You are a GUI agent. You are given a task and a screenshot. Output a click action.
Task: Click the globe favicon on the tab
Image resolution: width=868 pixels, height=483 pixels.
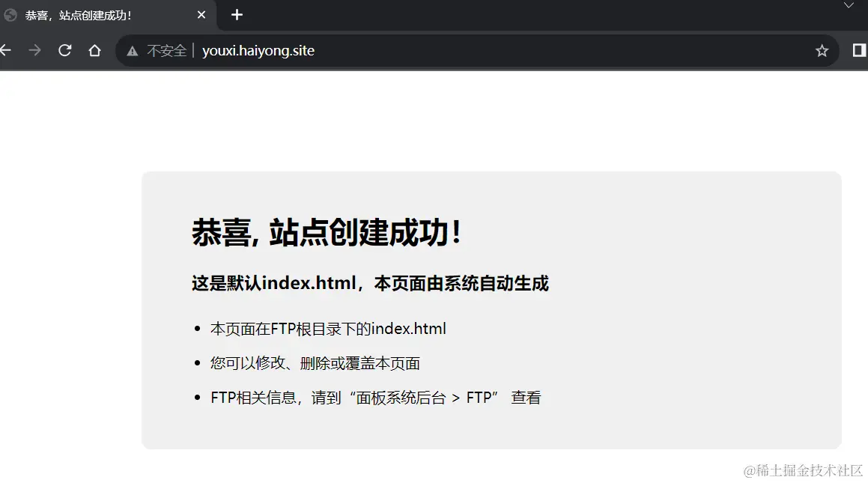point(10,15)
